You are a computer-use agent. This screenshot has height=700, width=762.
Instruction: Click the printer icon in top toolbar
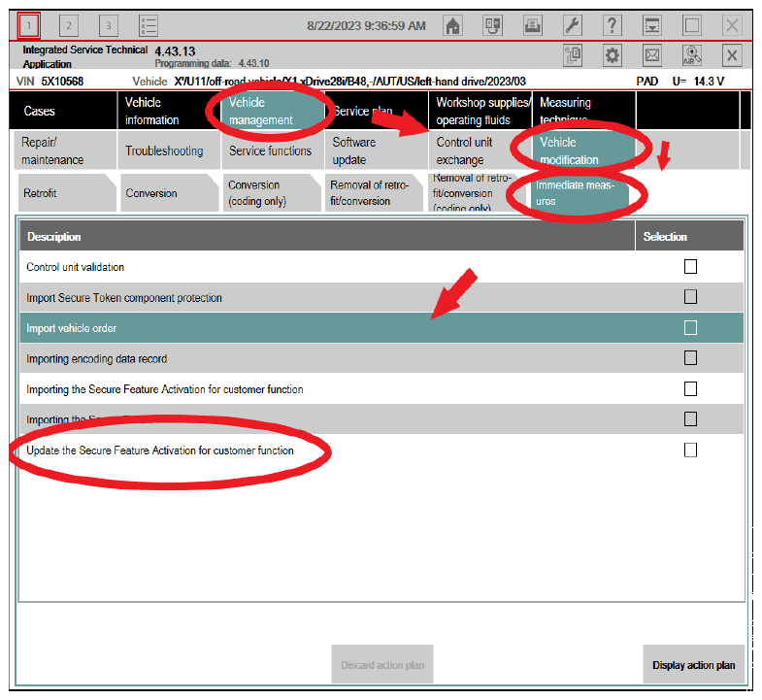[533, 25]
